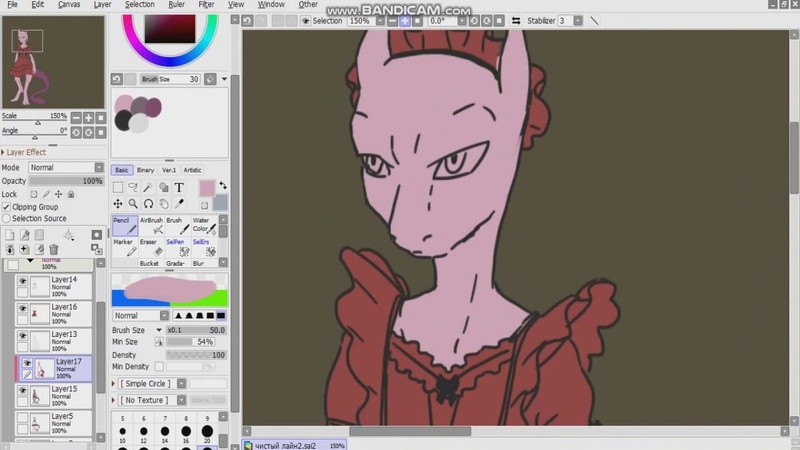
Task: Hide Layer15 using its eye icon
Action: pyautogui.click(x=22, y=390)
